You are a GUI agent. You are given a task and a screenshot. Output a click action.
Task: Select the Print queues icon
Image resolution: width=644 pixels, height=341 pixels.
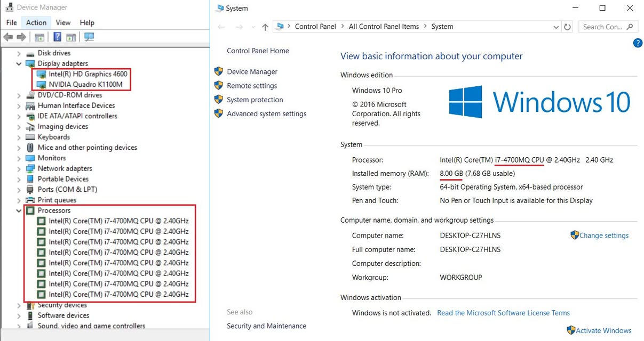tap(31, 200)
